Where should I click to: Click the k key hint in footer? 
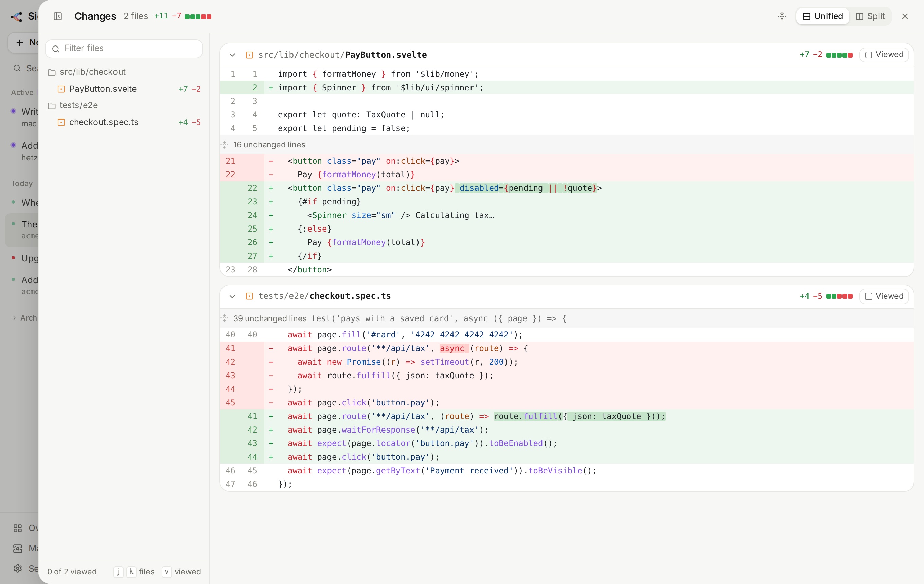pyautogui.click(x=131, y=572)
